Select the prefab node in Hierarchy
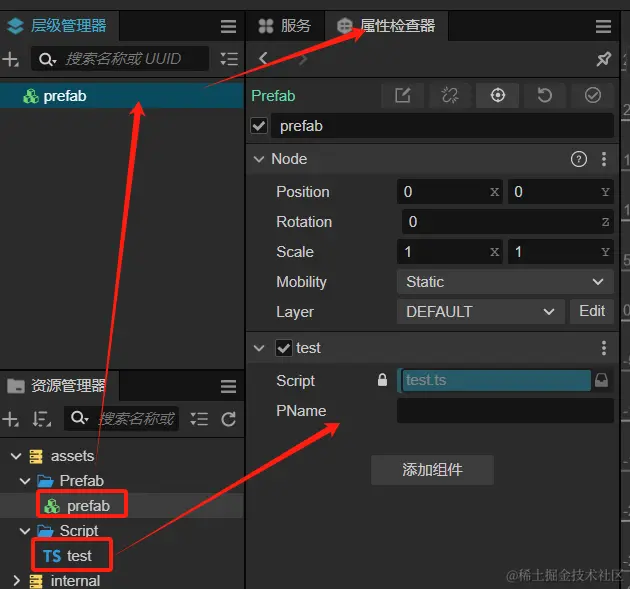The height and width of the screenshot is (589, 630). [x=122, y=96]
